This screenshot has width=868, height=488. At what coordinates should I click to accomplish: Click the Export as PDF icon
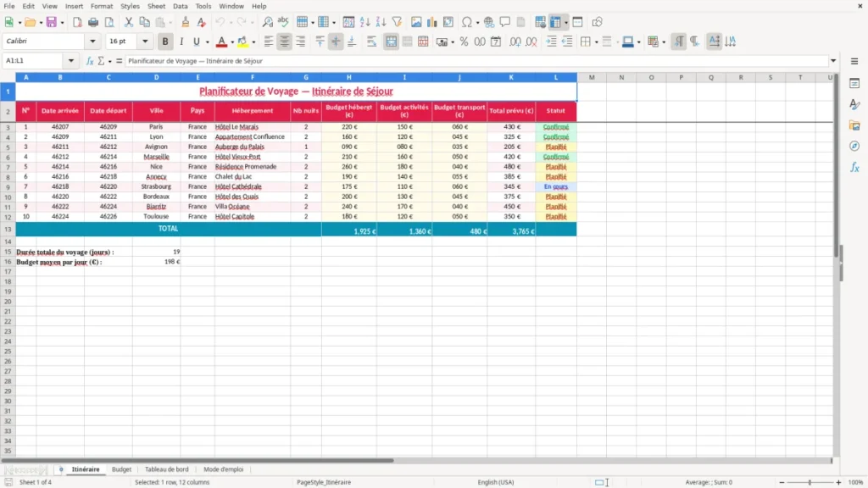click(x=77, y=22)
